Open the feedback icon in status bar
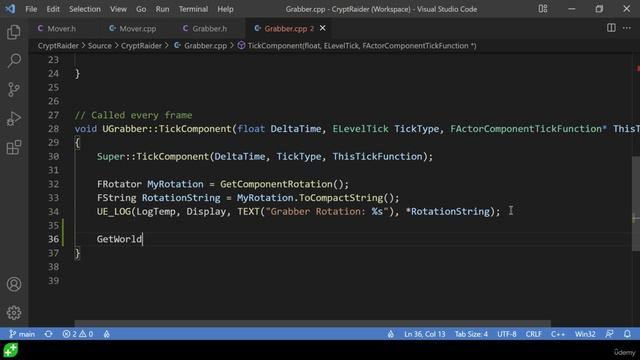The width and height of the screenshot is (640, 360). 609,334
